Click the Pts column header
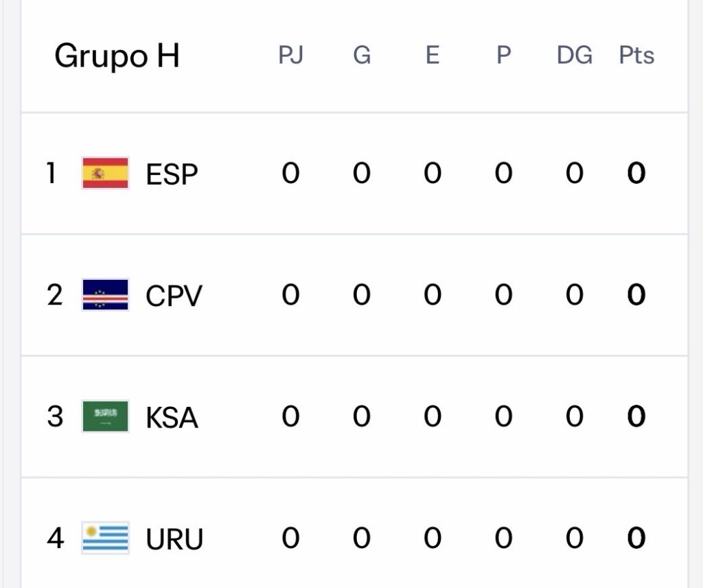The height and width of the screenshot is (588, 703). click(x=636, y=56)
